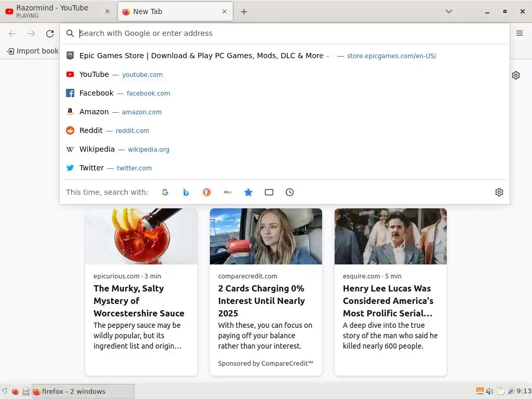Click the magnifier icon in the address bar

pyautogui.click(x=70, y=33)
